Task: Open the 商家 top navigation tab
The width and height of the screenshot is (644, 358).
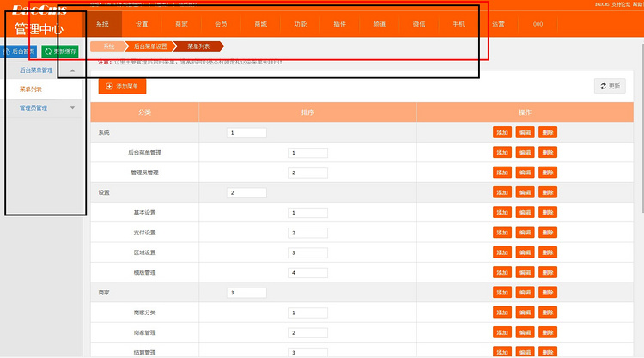Action: tap(181, 24)
